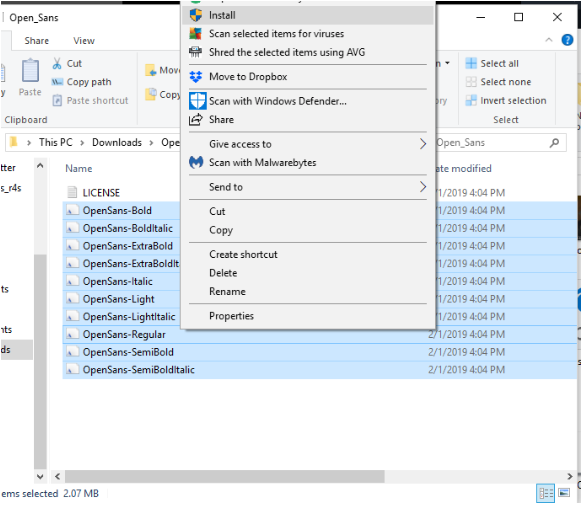Select Share in the context menu

point(308,119)
